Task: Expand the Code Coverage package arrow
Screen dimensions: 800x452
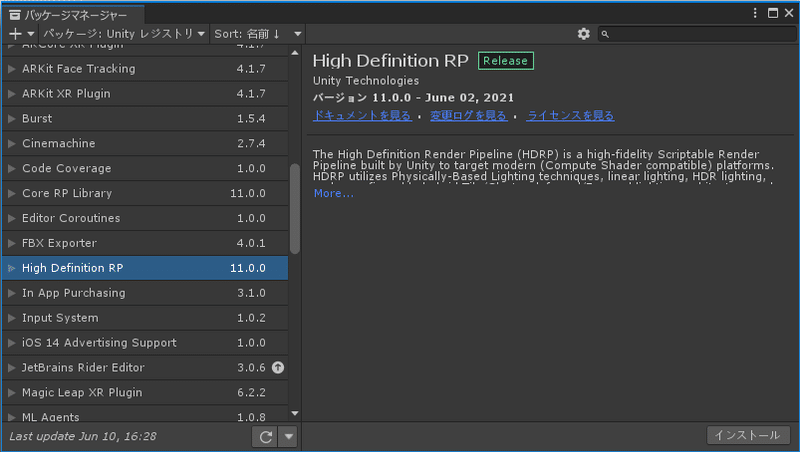Action: pos(12,168)
